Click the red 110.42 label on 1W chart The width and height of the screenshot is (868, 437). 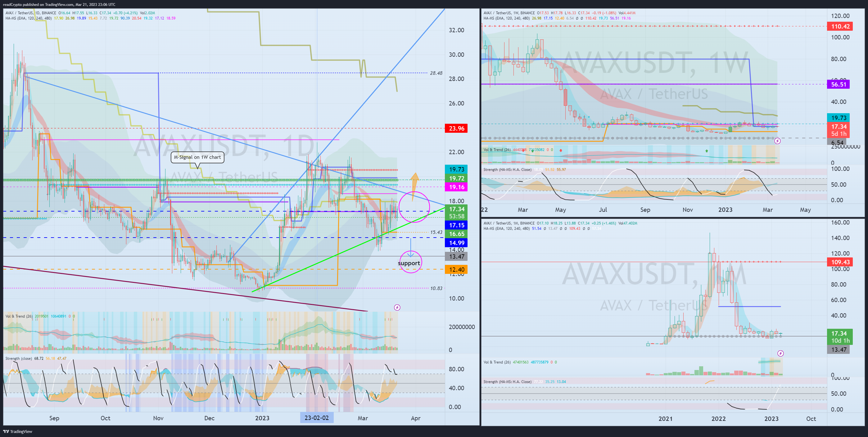[x=840, y=26]
